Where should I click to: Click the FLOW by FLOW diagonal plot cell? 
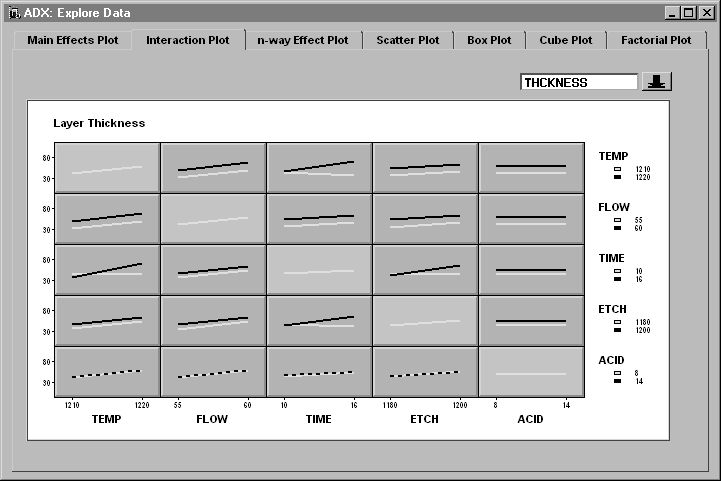pos(213,219)
